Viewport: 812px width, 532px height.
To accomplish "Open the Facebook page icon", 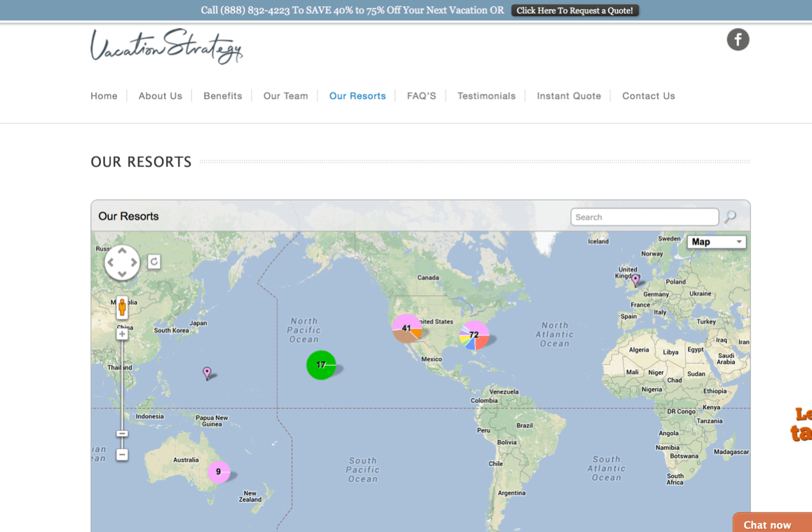I will click(x=738, y=39).
